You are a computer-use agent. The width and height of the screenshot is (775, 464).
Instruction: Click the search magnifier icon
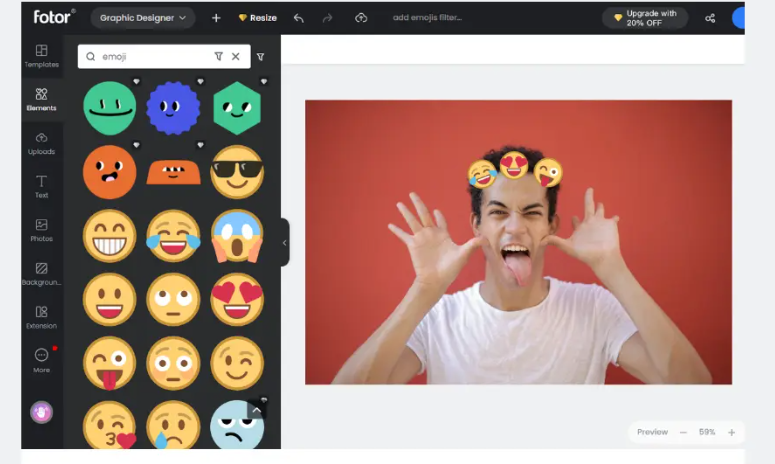click(x=90, y=56)
